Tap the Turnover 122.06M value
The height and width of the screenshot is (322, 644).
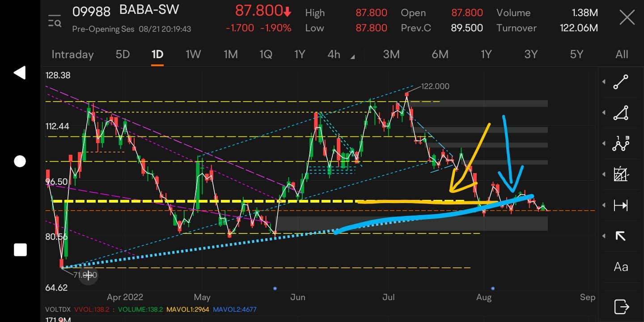[579, 28]
